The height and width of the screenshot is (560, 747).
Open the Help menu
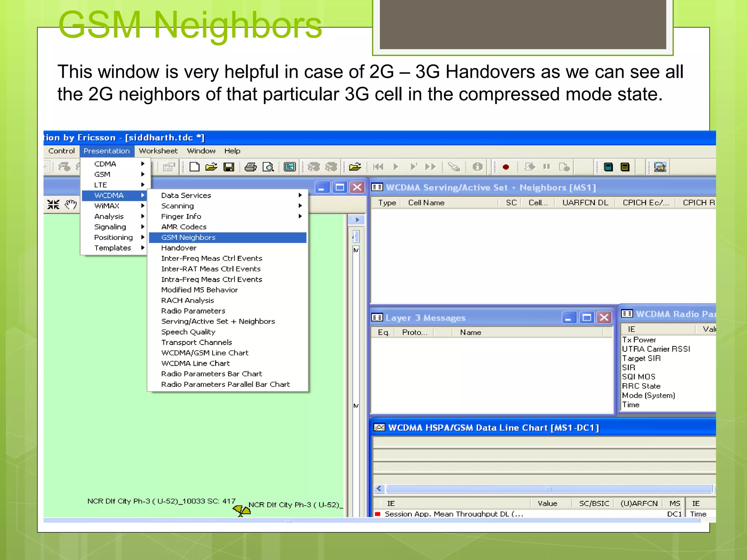point(232,151)
